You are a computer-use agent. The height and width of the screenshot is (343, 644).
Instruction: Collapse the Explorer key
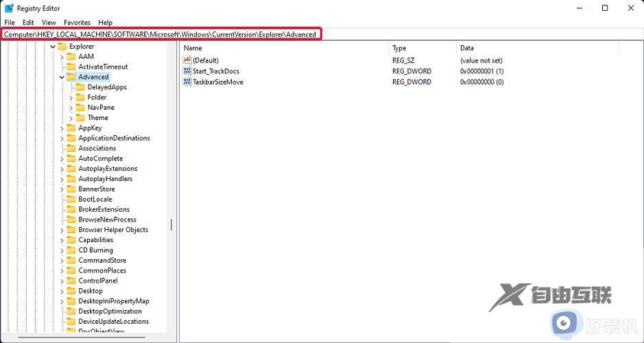(x=53, y=47)
